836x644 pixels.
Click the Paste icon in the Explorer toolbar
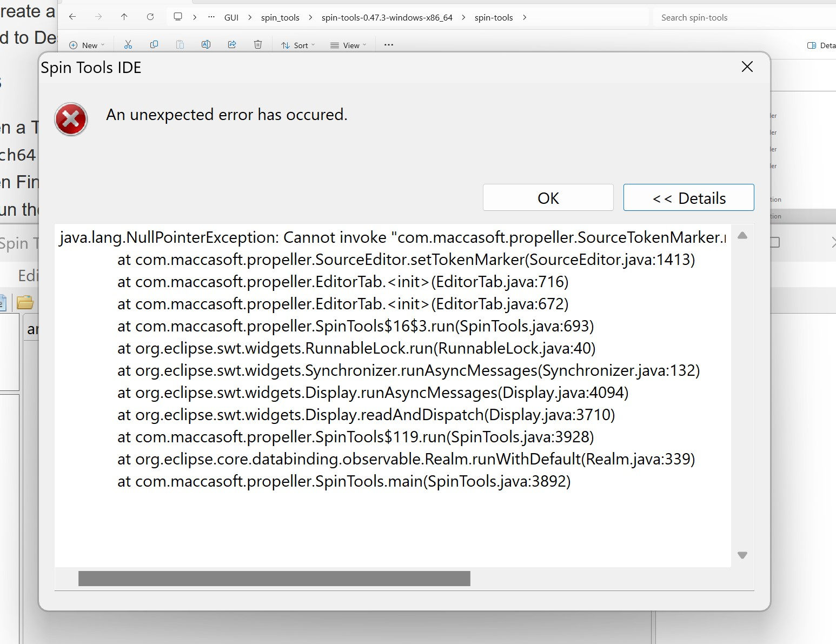pos(180,45)
